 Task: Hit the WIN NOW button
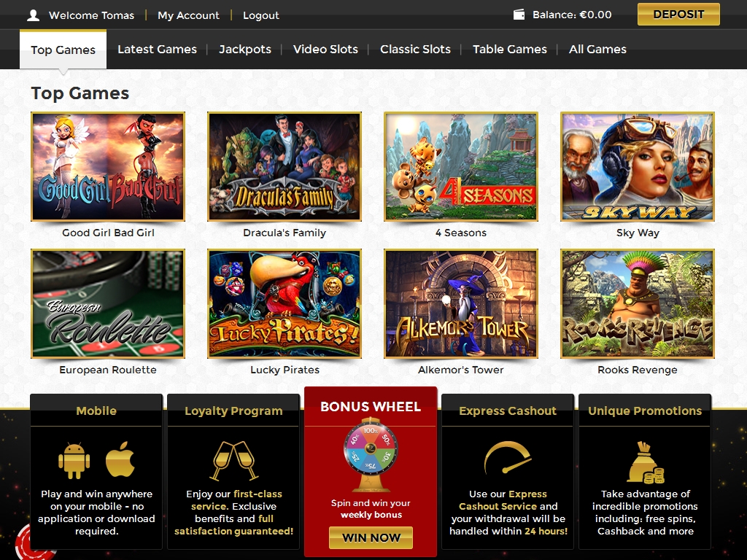click(x=371, y=538)
